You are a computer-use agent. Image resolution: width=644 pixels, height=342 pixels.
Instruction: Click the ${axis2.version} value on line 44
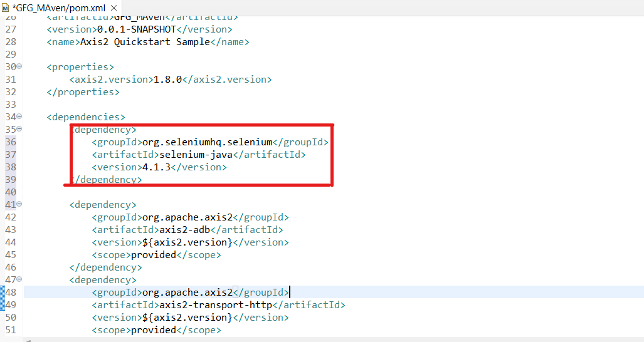click(x=187, y=242)
